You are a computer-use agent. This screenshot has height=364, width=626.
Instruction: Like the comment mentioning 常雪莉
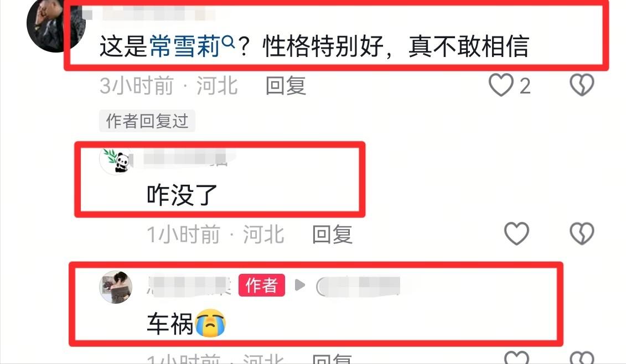click(x=501, y=85)
